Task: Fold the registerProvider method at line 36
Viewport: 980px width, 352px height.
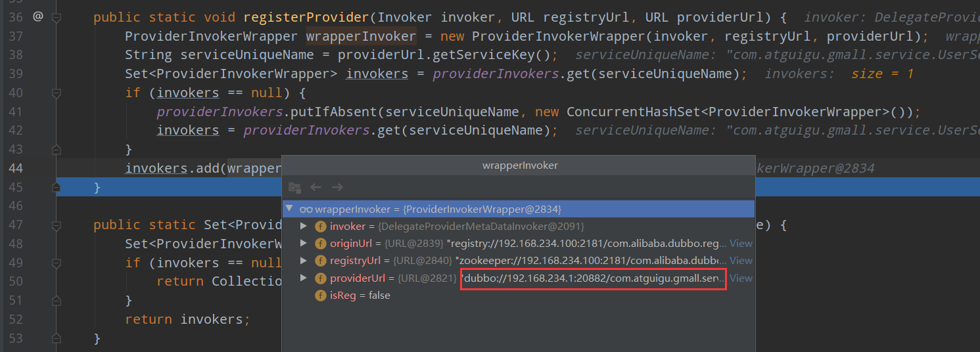Action: pos(57,17)
